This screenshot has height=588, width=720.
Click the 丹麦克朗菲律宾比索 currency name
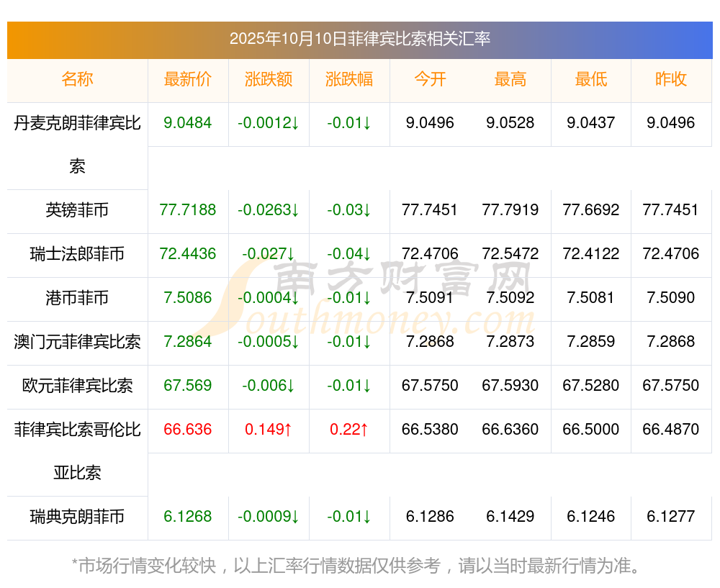[x=77, y=145]
